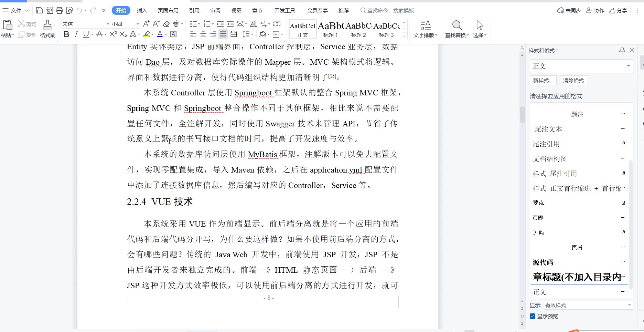Select the 尾注文本 style in list

(x=579, y=129)
